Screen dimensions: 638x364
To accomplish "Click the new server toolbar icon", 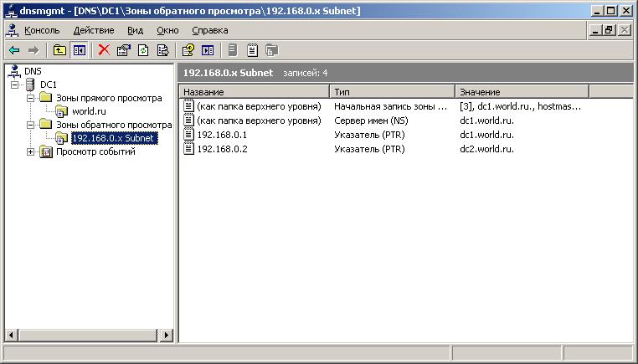I will pyautogui.click(x=232, y=50).
